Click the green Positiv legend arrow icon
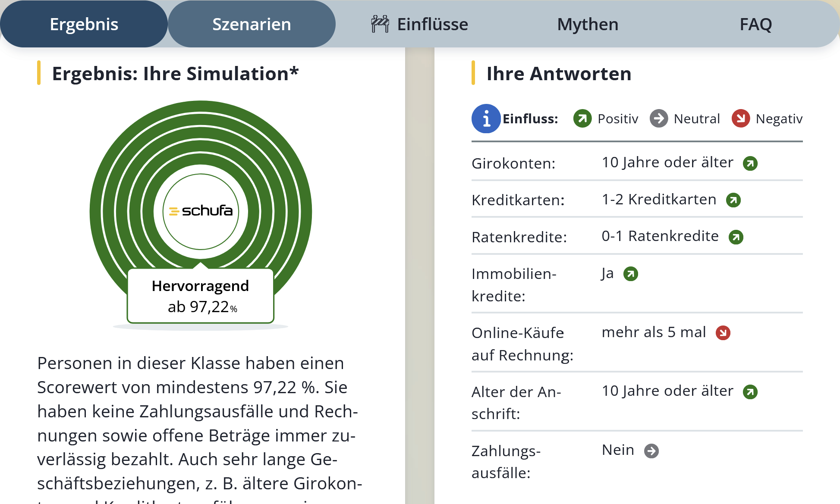The height and width of the screenshot is (504, 840). [582, 119]
